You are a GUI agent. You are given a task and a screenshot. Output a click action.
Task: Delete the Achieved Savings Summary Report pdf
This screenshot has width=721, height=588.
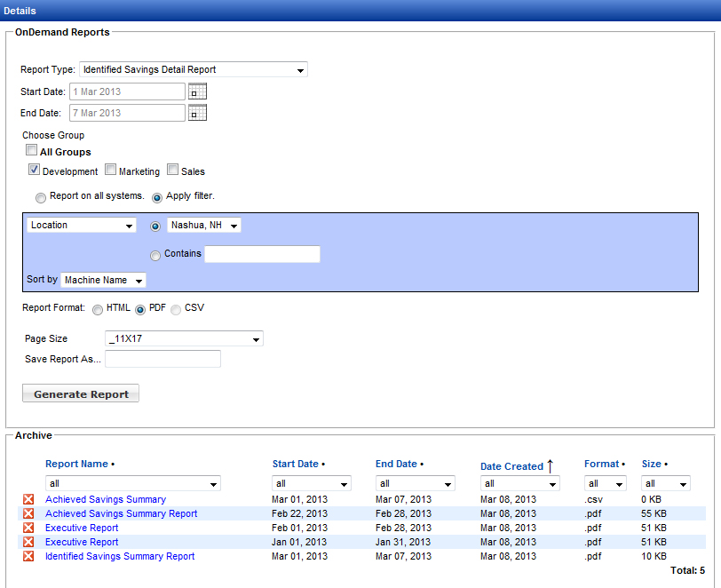(28, 514)
